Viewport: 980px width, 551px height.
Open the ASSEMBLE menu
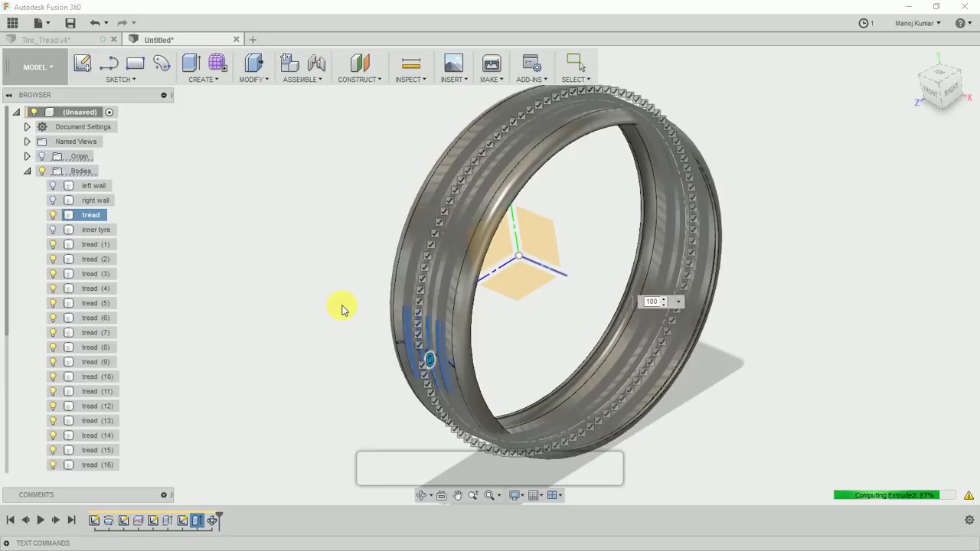pos(302,80)
